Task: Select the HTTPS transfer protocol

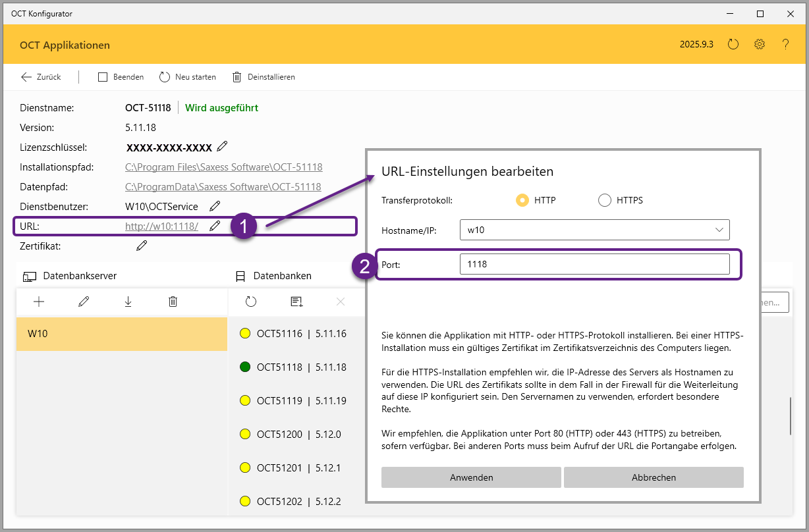Action: (x=605, y=200)
